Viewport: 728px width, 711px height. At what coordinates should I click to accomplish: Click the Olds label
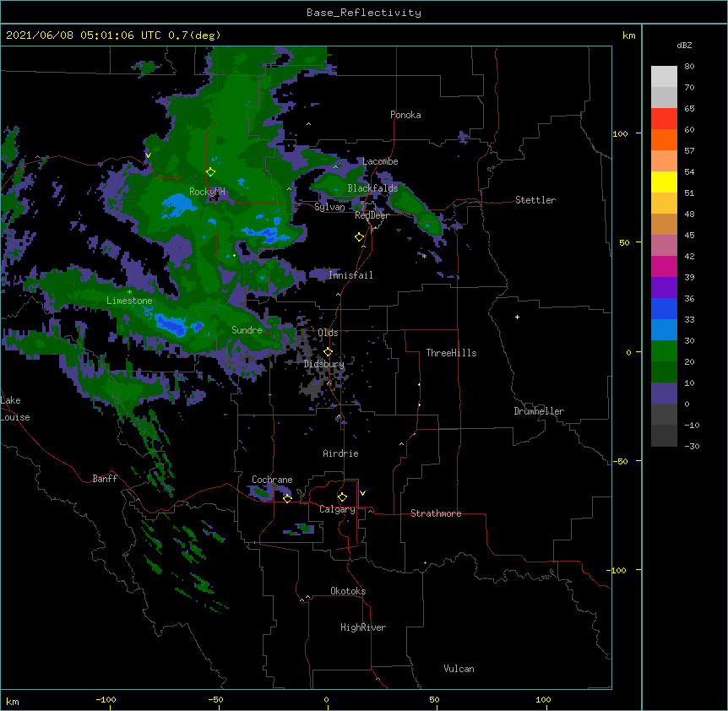[328, 333]
